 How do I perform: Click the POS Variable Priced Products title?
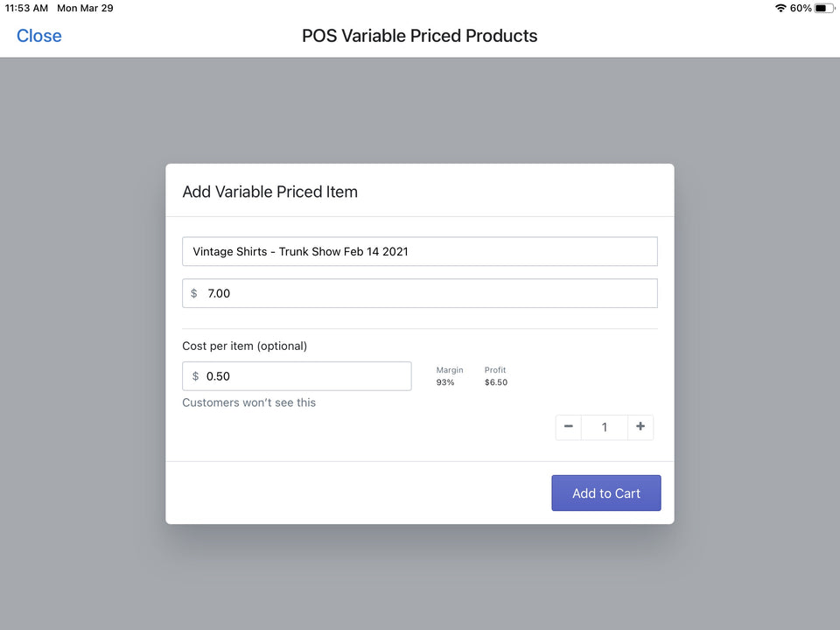point(420,36)
